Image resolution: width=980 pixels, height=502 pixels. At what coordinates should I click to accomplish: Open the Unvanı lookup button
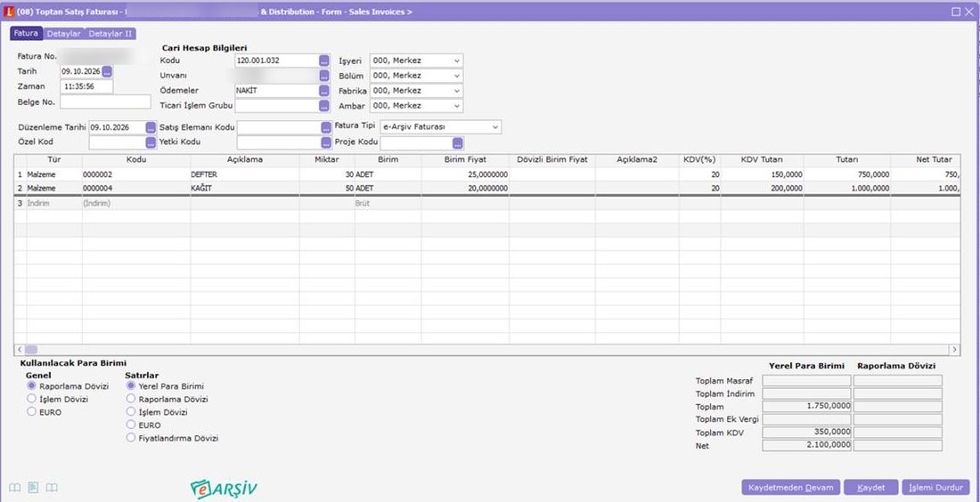pyautogui.click(x=323, y=76)
